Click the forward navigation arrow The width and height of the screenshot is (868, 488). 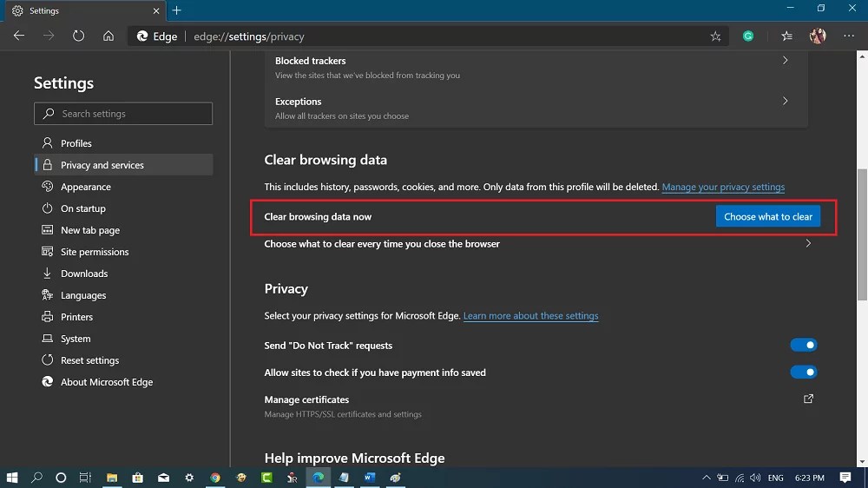pyautogui.click(x=49, y=36)
